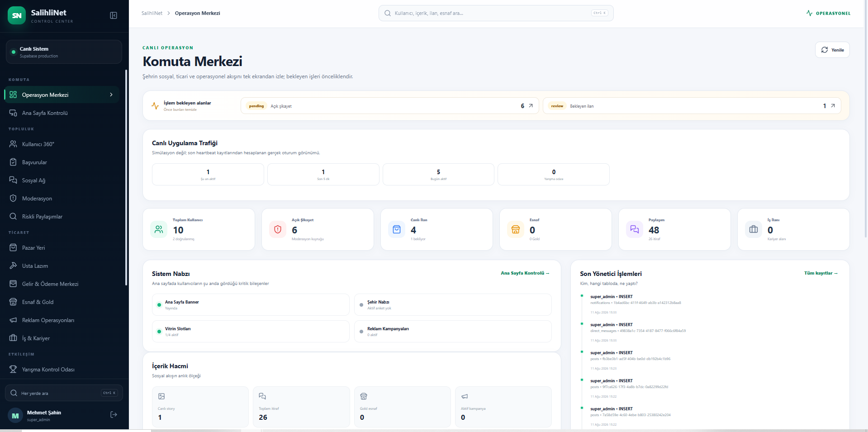The width and height of the screenshot is (868, 432).
Task: Click the Her yerde ara sidebar search
Action: coord(64,393)
